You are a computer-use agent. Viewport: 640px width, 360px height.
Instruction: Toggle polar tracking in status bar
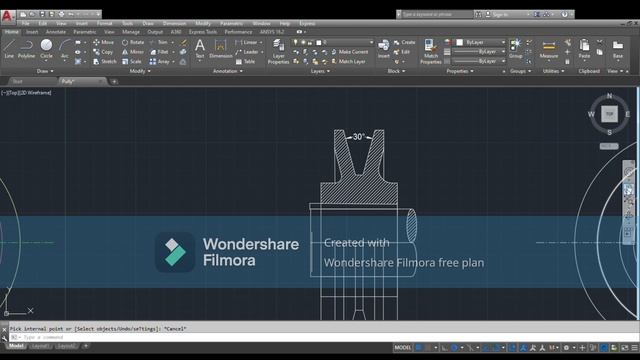point(454,348)
